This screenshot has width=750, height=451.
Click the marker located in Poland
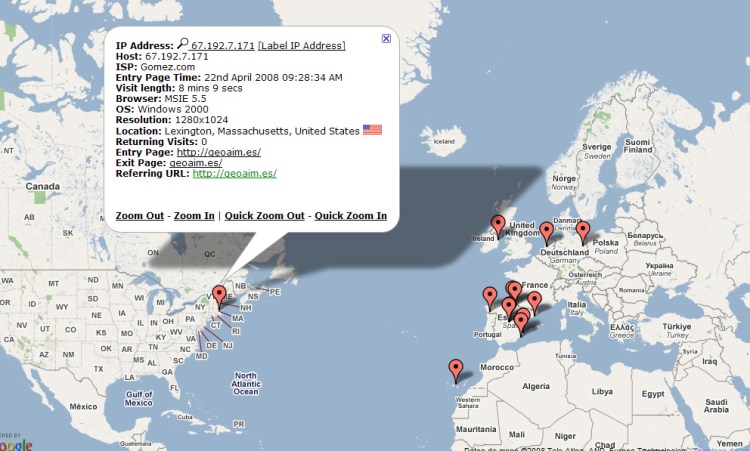click(583, 232)
